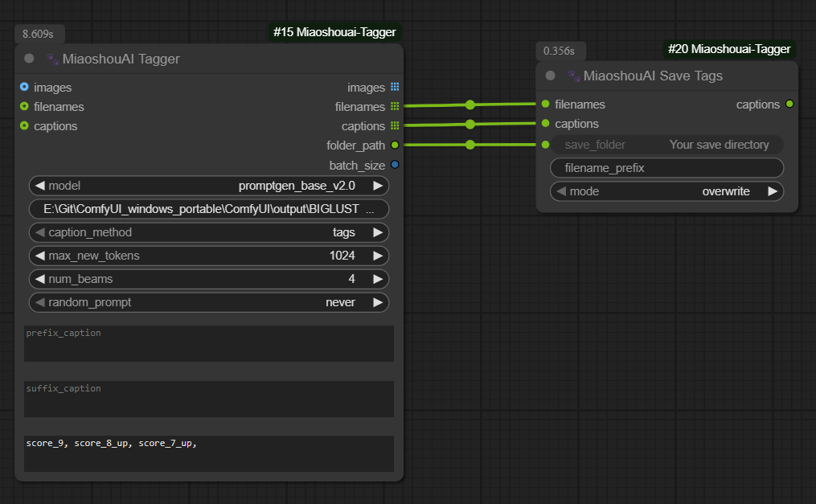Click the #15 Miaoshouai-Tagger badge
This screenshot has width=816, height=504.
point(334,32)
